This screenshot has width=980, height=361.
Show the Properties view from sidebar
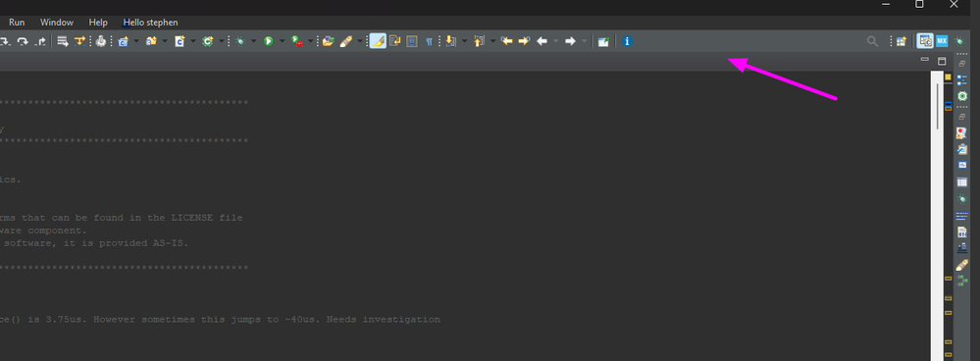tap(962, 182)
